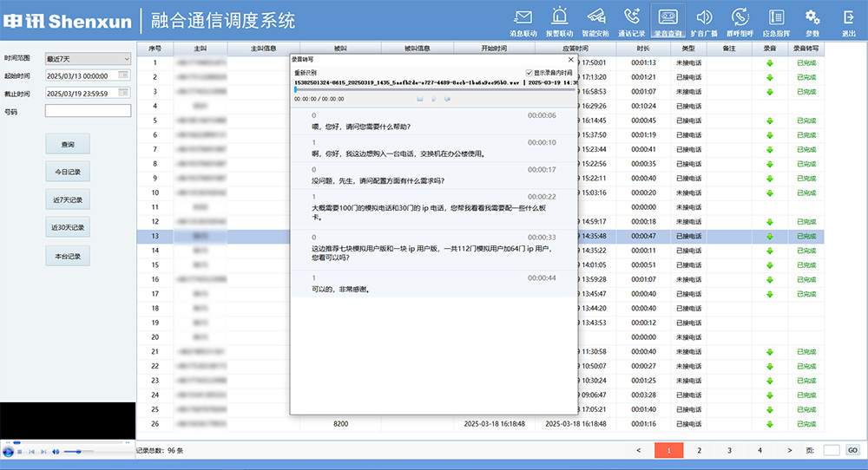Play recording in transcription dialog
Viewport: 868px width, 470px height.
tap(433, 99)
